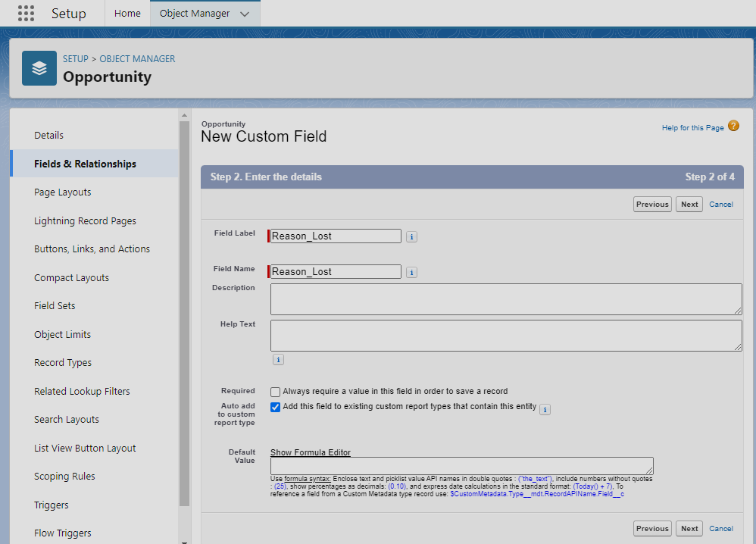The image size is (756, 544).
Task: Check the always require a value checkbox
Action: 275,392
